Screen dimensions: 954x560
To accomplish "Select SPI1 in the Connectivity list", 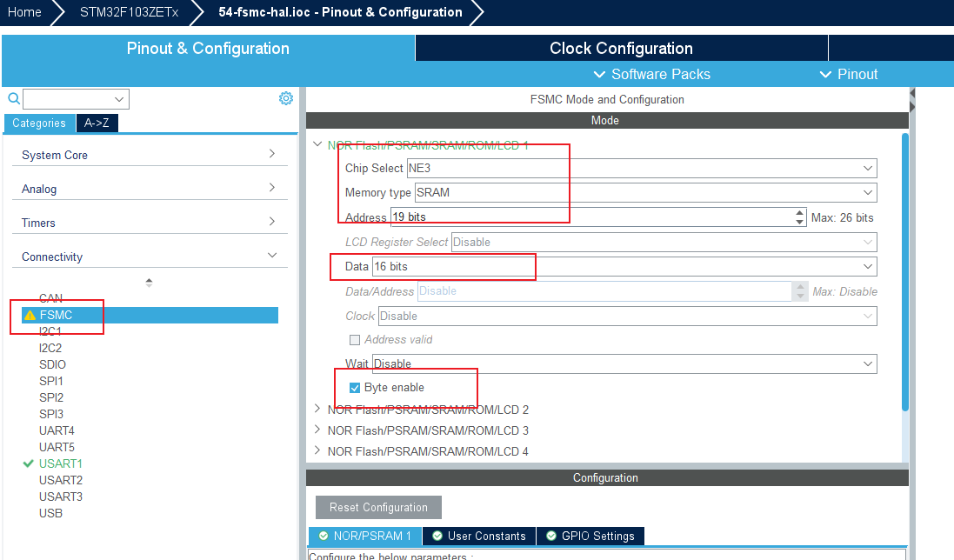I will tap(51, 381).
